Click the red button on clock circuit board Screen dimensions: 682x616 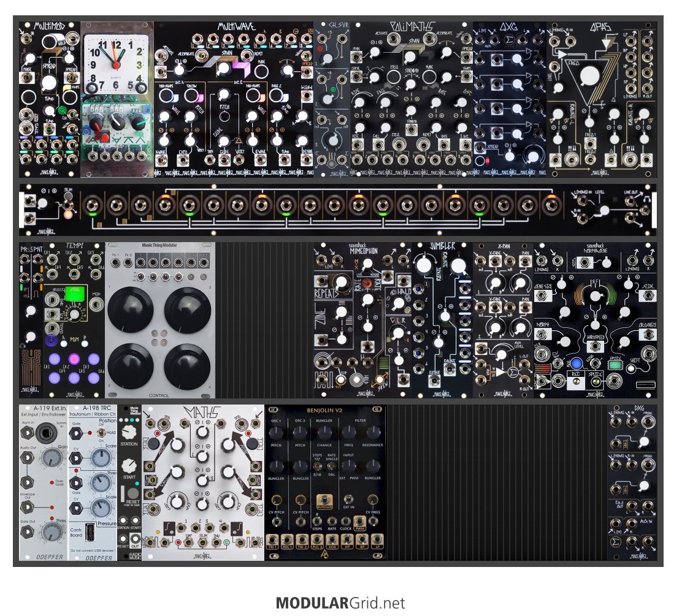tap(104, 138)
